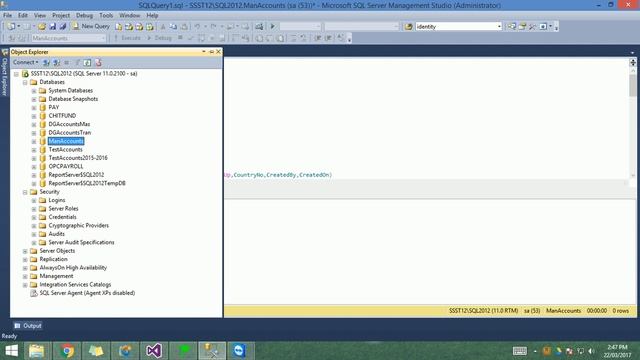Click the green Start play arrow in toolbar
640x360 pixels.
coord(273,27)
